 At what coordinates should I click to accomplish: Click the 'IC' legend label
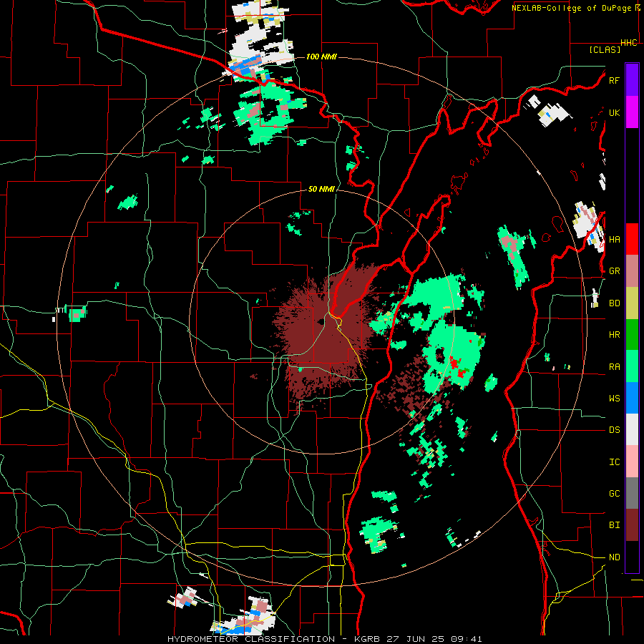click(x=614, y=462)
